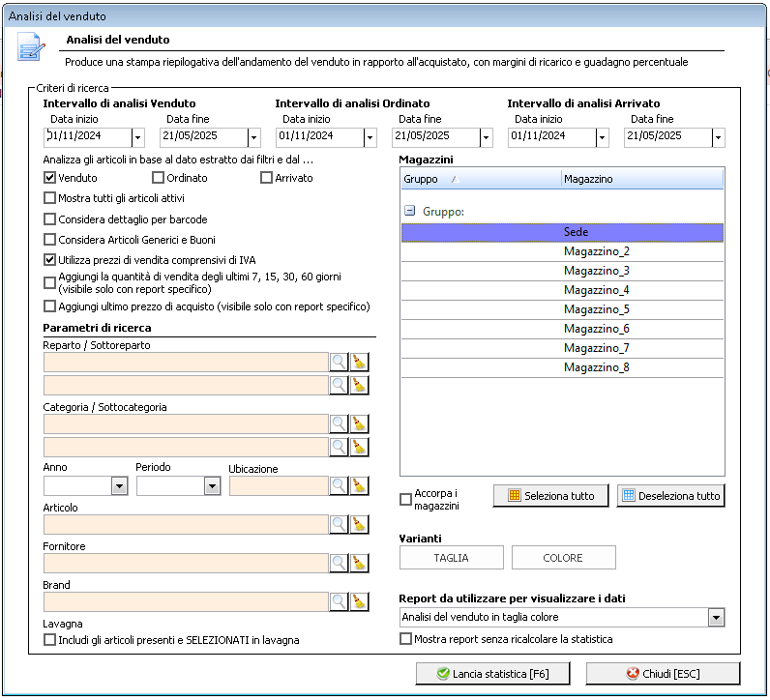The width and height of the screenshot is (770, 700).
Task: Enable the Arrivato checkbox
Action: click(266, 178)
